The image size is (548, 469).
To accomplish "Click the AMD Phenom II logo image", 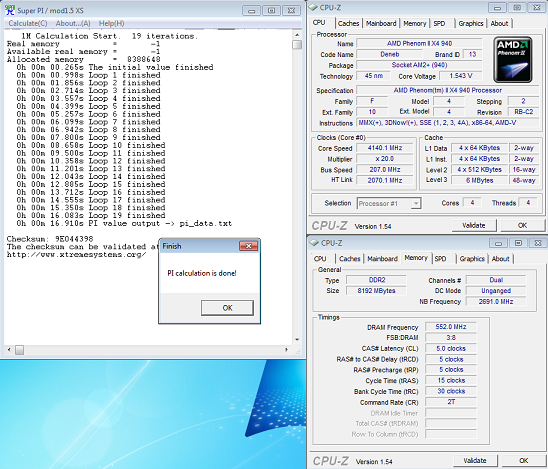I will click(x=513, y=60).
